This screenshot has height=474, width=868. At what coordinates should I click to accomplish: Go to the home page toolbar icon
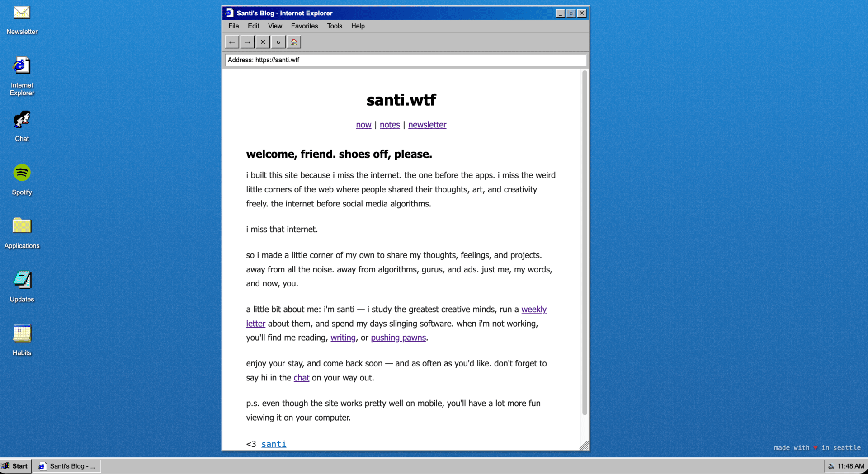(294, 42)
